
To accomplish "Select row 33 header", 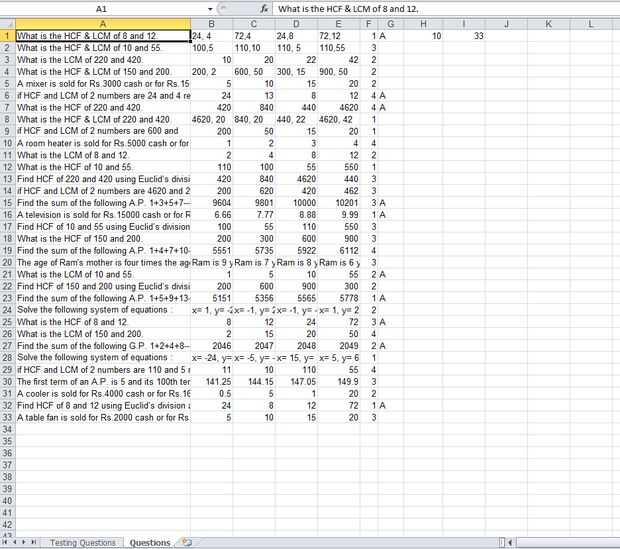I will tap(8, 417).
